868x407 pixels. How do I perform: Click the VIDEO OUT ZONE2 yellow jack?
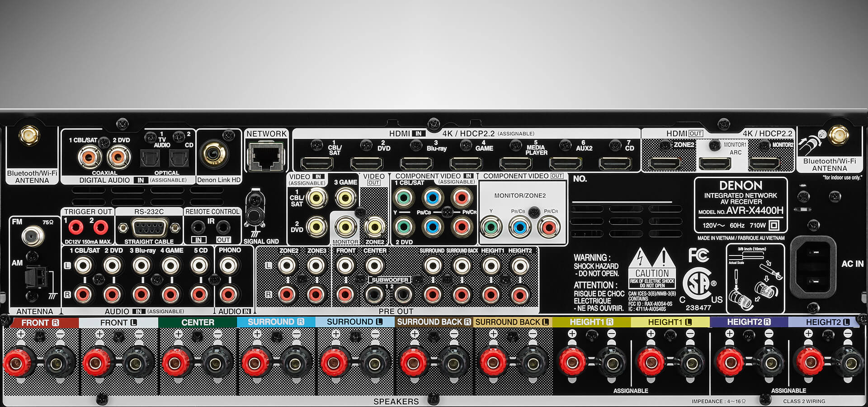375,227
